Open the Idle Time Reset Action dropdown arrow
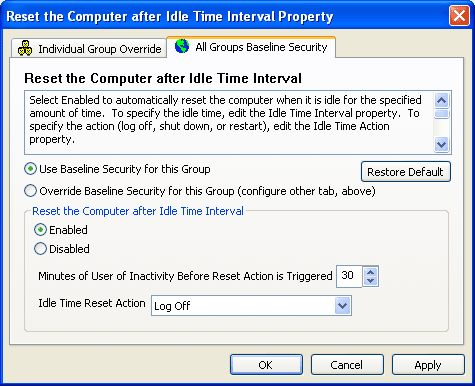The height and width of the screenshot is (386, 475). pyautogui.click(x=342, y=306)
